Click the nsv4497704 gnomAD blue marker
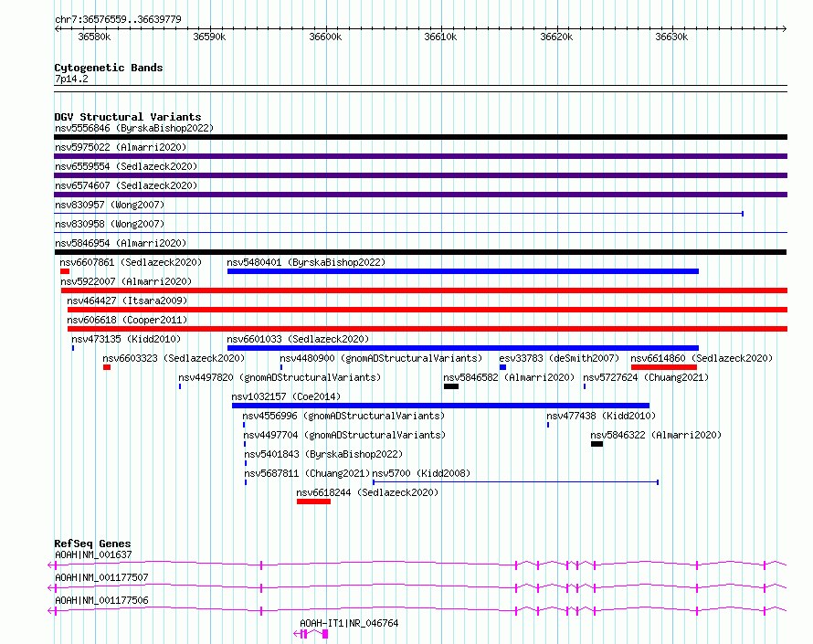Viewport: 813px width, 644px height. tap(245, 444)
